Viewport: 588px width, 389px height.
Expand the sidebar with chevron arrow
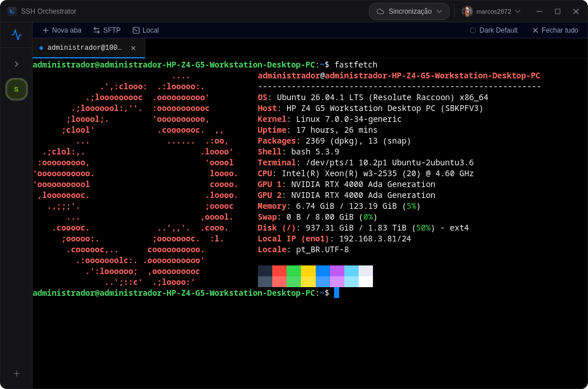click(17, 64)
